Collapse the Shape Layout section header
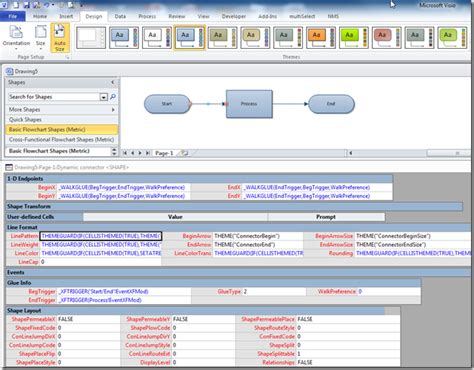 point(195,311)
